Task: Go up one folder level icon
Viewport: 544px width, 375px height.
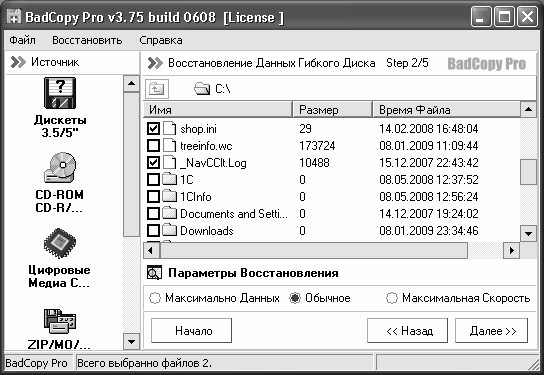Action: [x=157, y=89]
